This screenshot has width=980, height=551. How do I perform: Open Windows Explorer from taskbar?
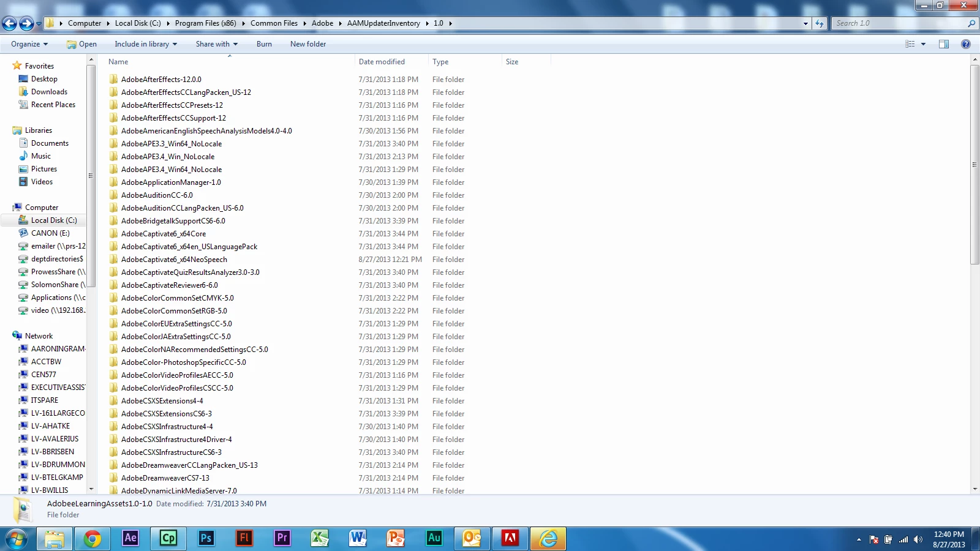click(55, 539)
